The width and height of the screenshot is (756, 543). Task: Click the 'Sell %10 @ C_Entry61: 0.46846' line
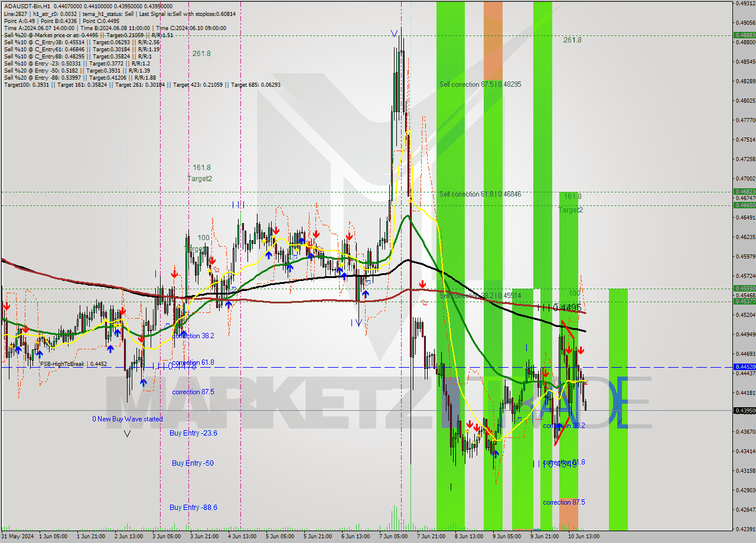(82, 49)
